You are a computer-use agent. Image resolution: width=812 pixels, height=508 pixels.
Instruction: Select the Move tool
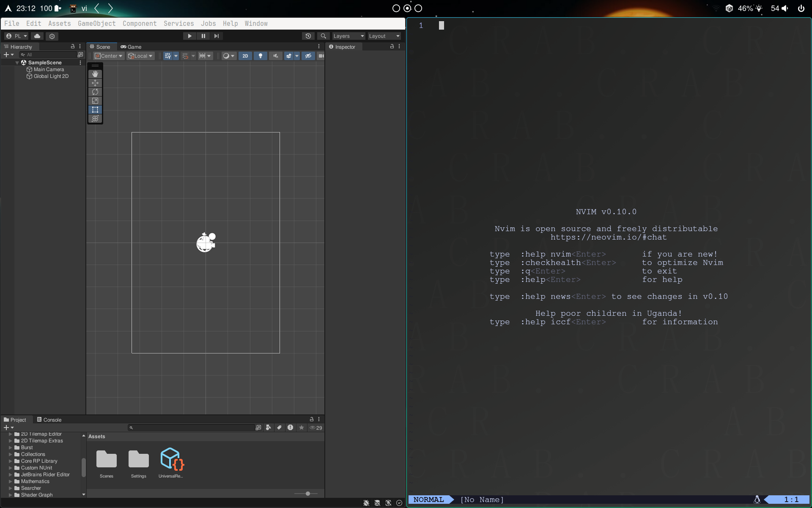95,83
